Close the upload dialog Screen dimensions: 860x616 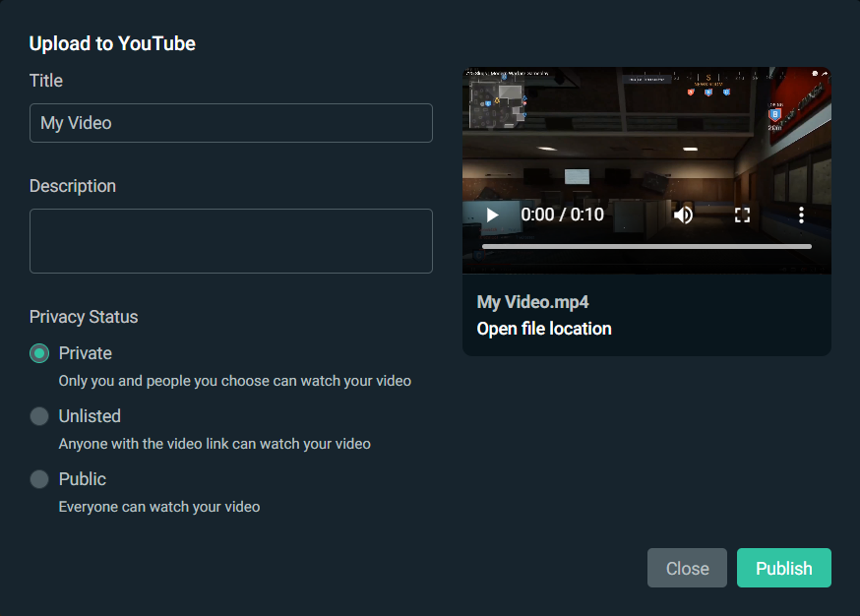coord(687,568)
